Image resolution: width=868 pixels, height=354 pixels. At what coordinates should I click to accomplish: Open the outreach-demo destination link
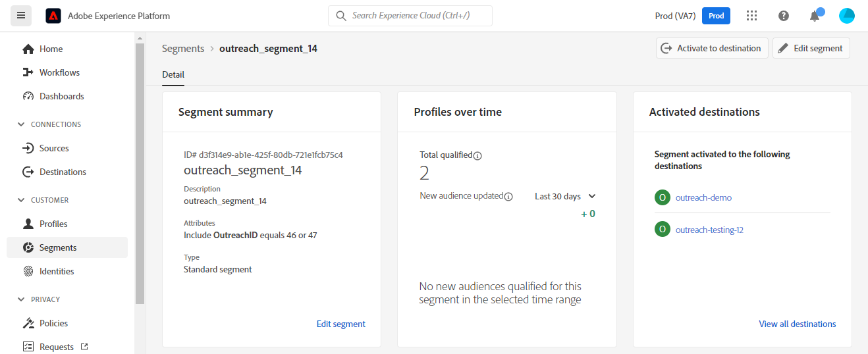(x=703, y=197)
